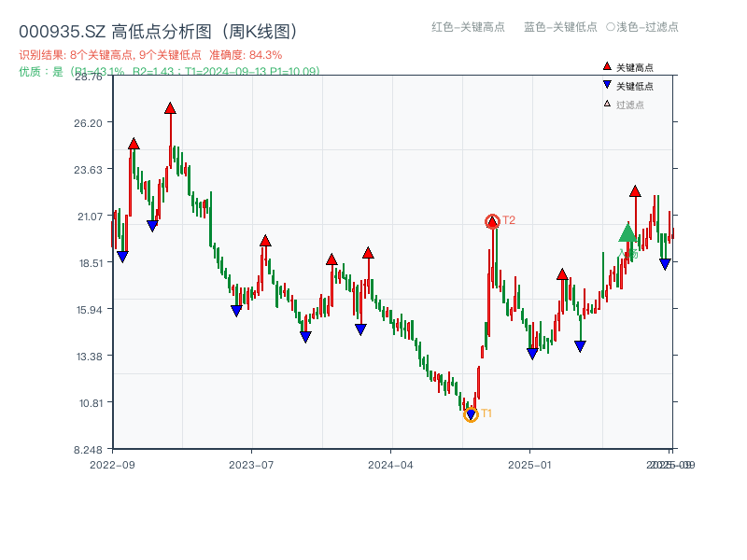Image resolution: width=747 pixels, height=560 pixels.
Task: Select the blue key-low marker near 14.4 in late 2023
Action: tap(306, 337)
